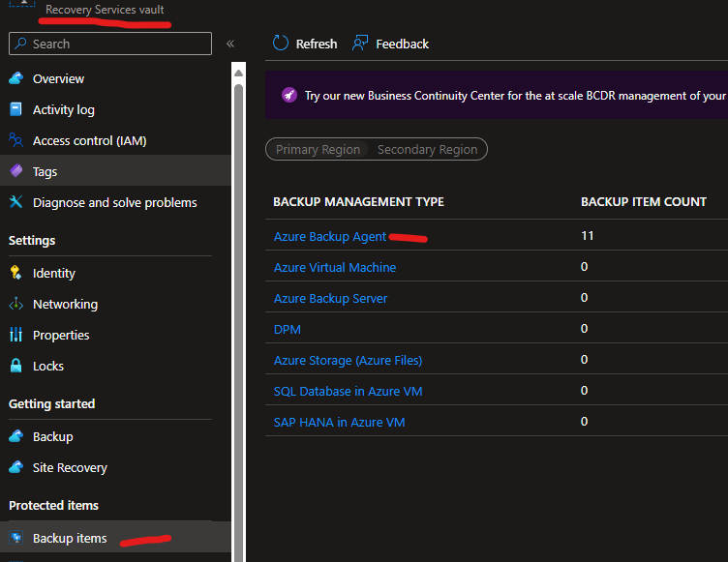Open Diagnose and solve problems
The width and height of the screenshot is (728, 562).
point(115,202)
